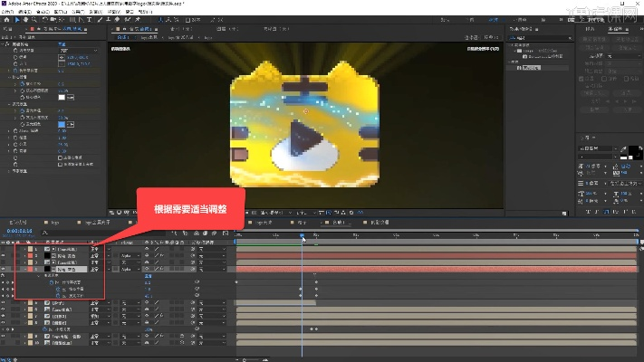The image size is (644, 362).
Task: Select the Puppet Pin tool
Action: coord(138,20)
